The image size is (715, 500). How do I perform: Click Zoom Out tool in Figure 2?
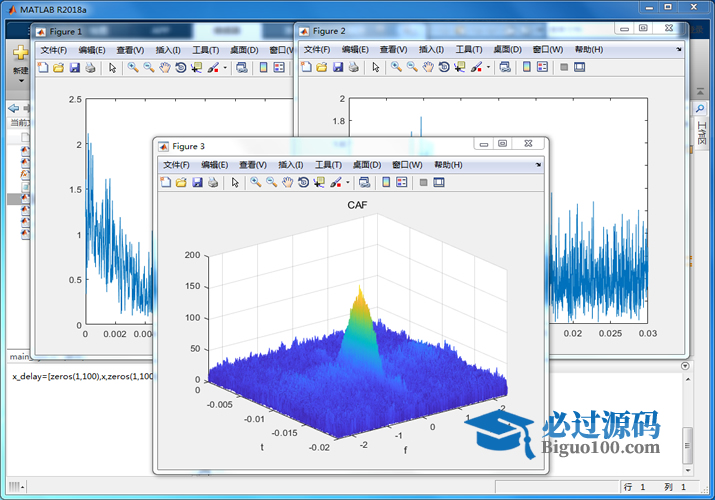tap(412, 68)
